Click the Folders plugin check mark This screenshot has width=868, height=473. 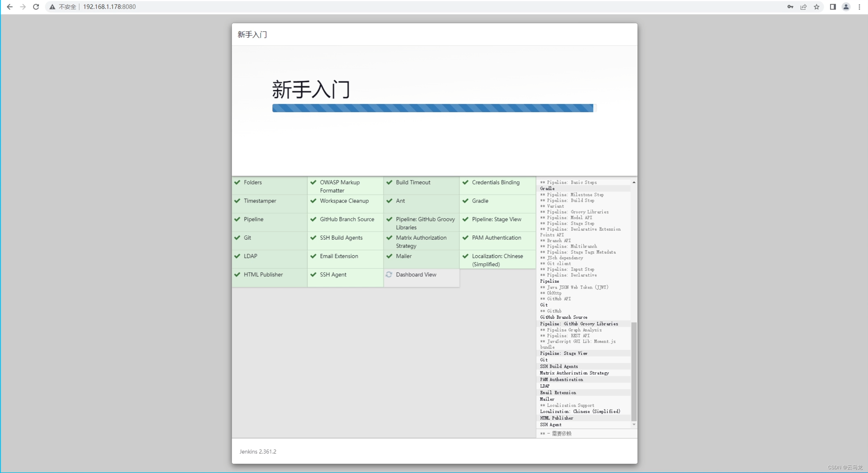pos(237,182)
